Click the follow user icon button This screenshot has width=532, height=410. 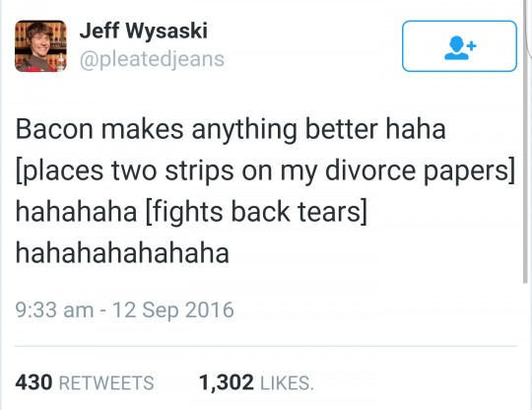pyautogui.click(x=459, y=46)
